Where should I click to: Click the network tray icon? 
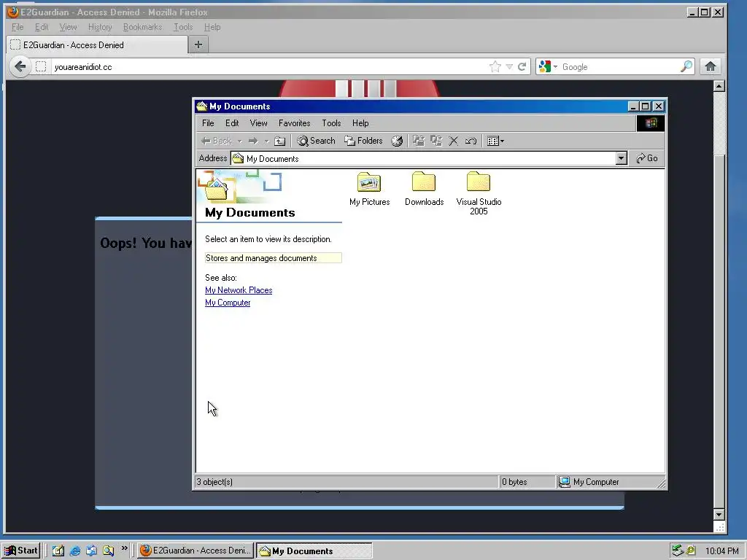(678, 551)
